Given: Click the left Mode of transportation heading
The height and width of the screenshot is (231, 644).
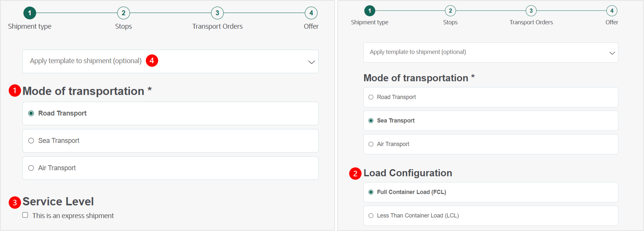Looking at the screenshot, I should (87, 91).
